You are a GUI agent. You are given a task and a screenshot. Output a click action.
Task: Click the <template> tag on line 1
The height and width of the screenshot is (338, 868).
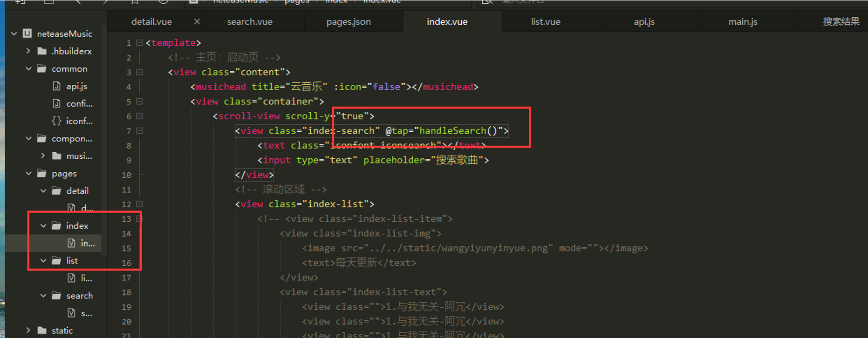tap(173, 43)
